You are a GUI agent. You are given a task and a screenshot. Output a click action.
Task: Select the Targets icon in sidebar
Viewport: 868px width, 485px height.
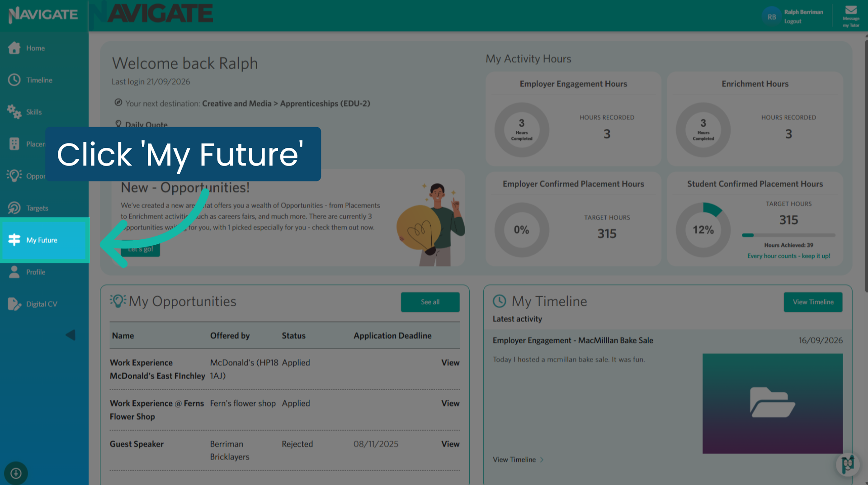(14, 208)
